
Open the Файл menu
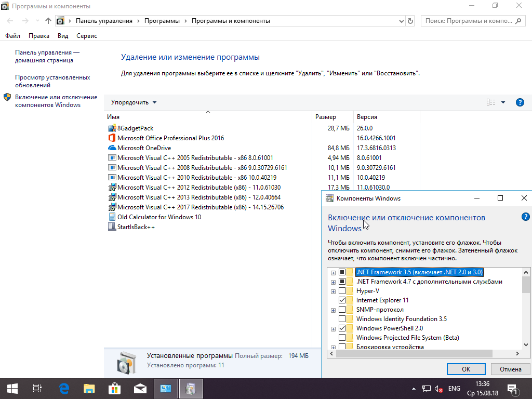click(x=12, y=36)
